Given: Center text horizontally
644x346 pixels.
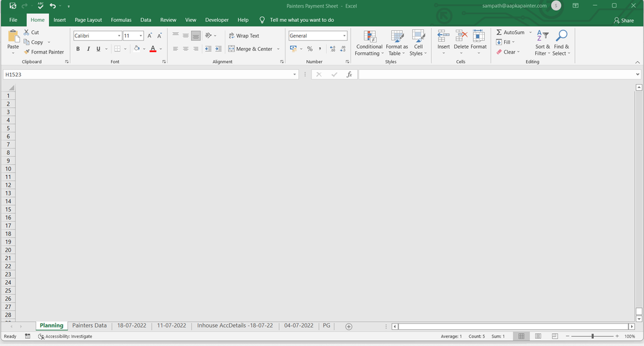Looking at the screenshot, I should (186, 48).
